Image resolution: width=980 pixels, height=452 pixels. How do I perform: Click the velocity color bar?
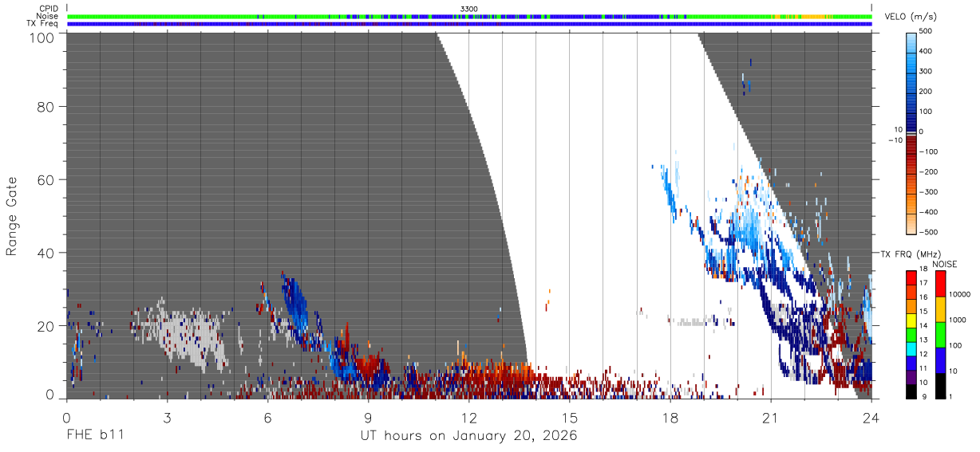click(x=911, y=132)
